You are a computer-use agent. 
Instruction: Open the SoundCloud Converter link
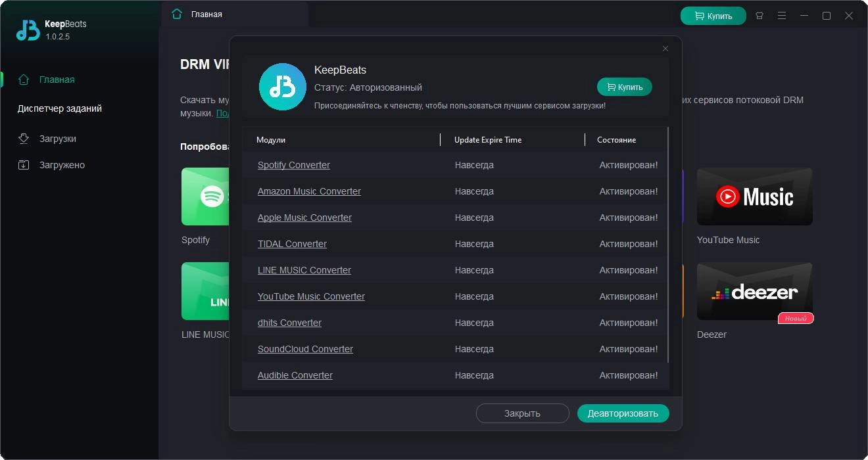pyautogui.click(x=305, y=349)
